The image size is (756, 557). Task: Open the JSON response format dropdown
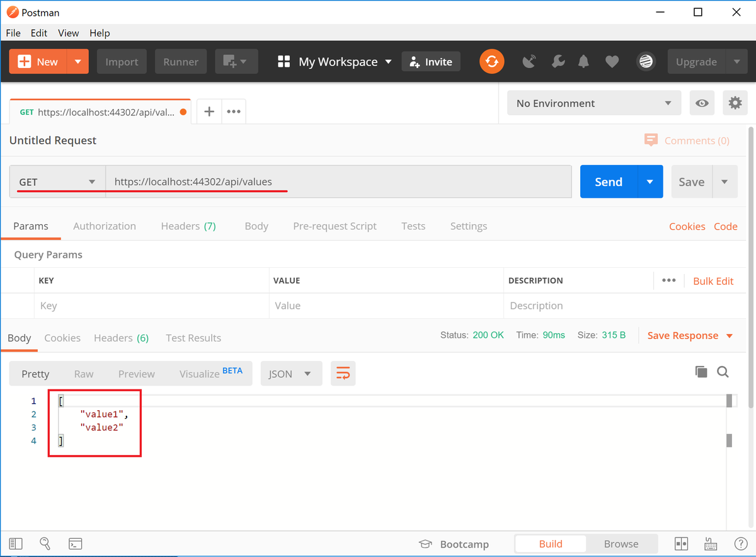click(x=291, y=373)
